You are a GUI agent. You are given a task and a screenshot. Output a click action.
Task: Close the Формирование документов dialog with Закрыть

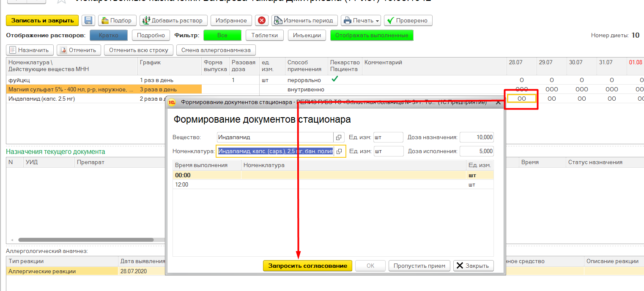pyautogui.click(x=473, y=266)
